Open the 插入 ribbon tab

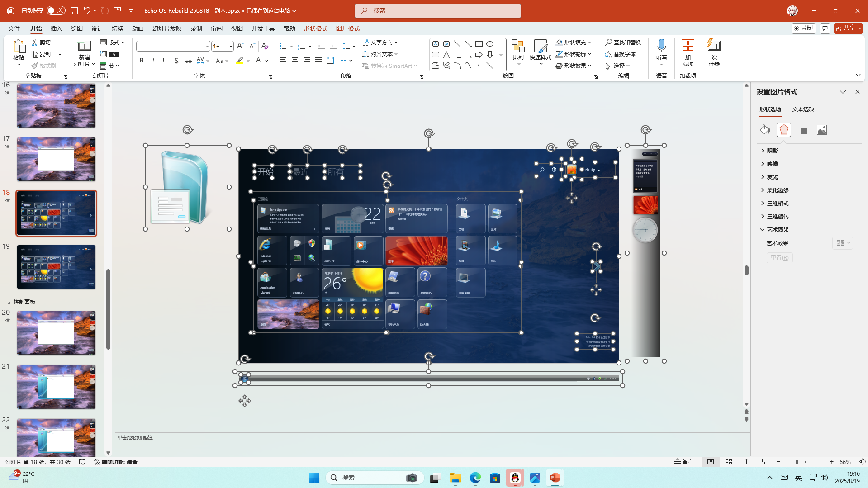point(56,28)
